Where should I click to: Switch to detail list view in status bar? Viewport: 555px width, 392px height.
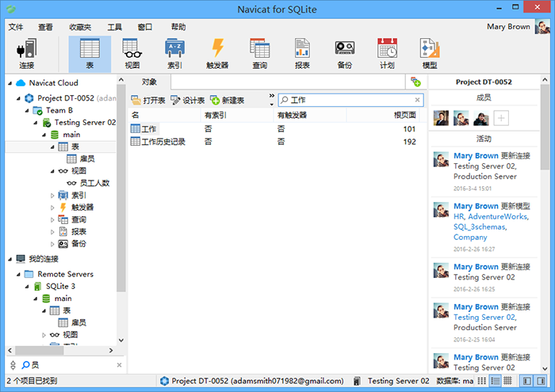495,381
